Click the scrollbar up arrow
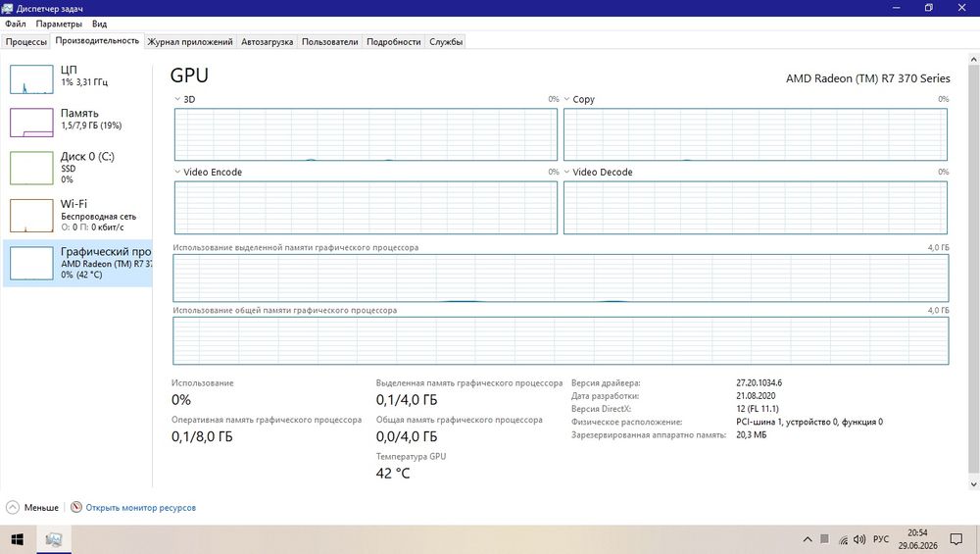This screenshot has height=554, width=980. 973,59
